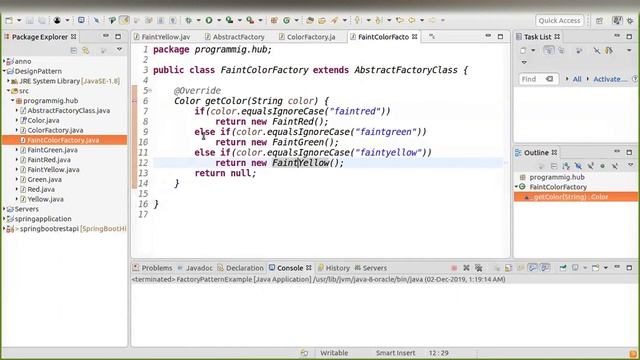Click the Debug perspective icon top right
The image size is (640, 360).
point(631,20)
